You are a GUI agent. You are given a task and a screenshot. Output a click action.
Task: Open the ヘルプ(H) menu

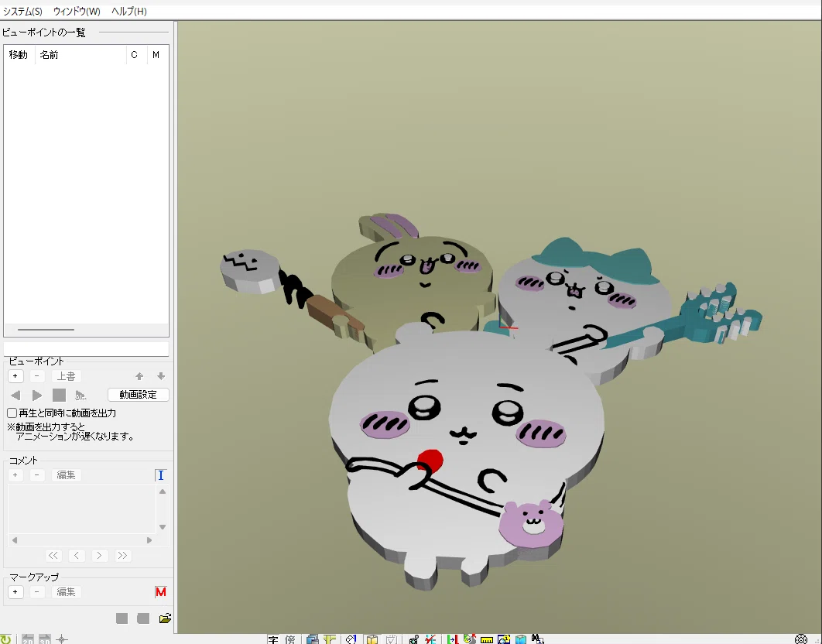point(129,11)
